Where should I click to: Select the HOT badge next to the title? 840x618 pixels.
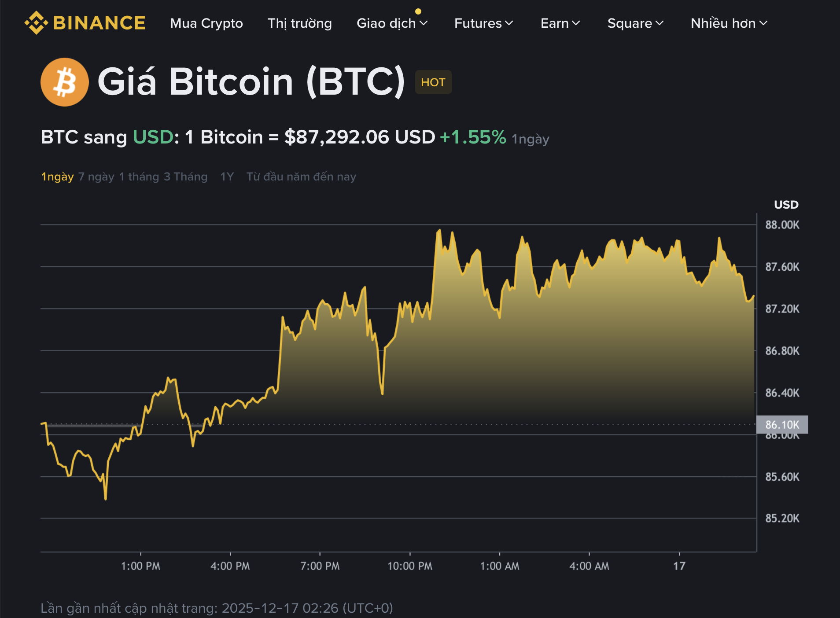pos(433,82)
